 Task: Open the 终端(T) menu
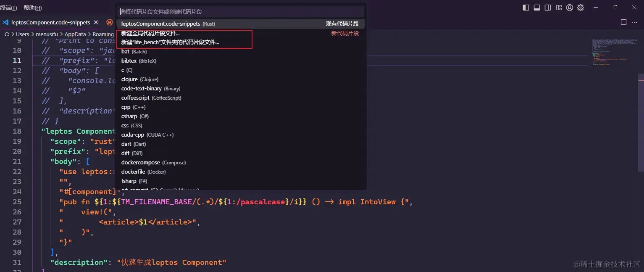click(8, 8)
